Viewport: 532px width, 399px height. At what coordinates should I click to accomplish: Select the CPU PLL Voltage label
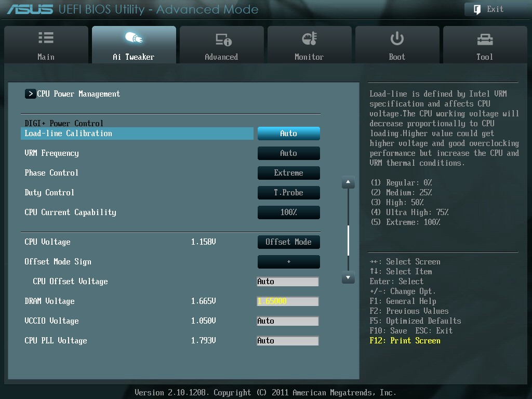point(56,340)
